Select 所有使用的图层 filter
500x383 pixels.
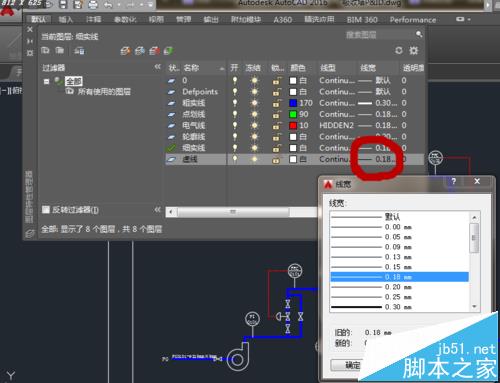(x=104, y=92)
